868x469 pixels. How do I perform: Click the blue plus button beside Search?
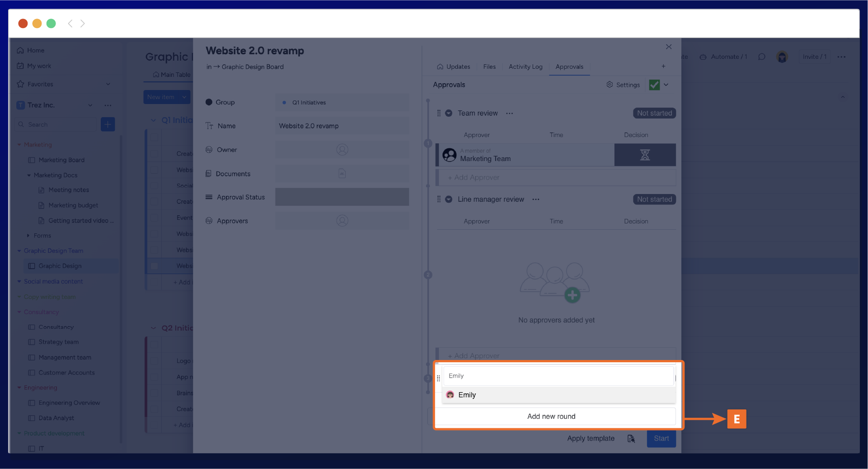tap(108, 124)
